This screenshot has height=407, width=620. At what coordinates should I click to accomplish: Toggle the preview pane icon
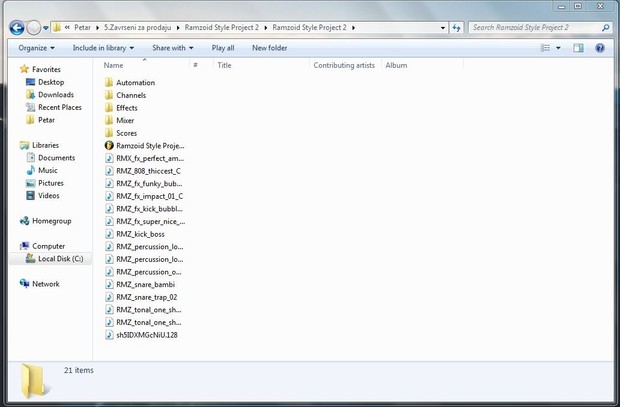[x=578, y=47]
